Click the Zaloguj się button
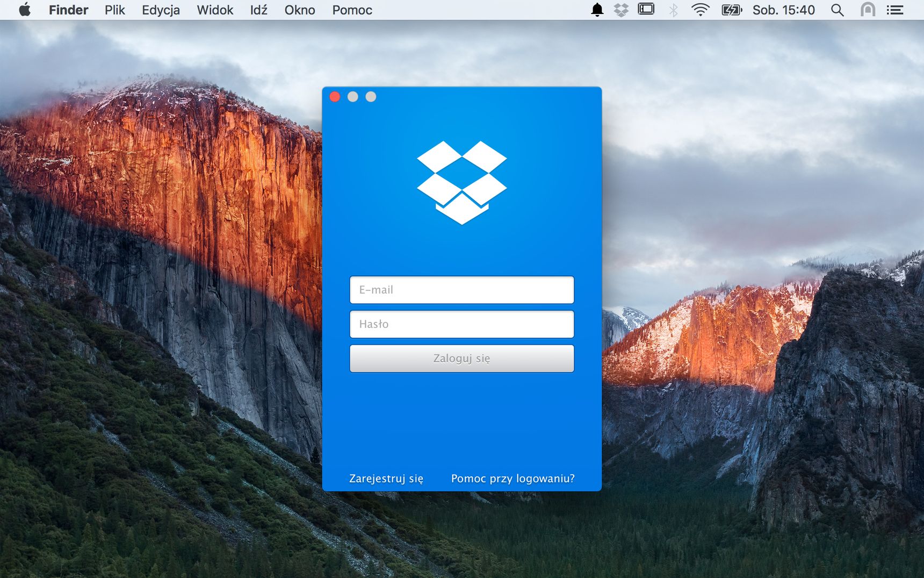Screen dimensions: 924x578 [462, 359]
